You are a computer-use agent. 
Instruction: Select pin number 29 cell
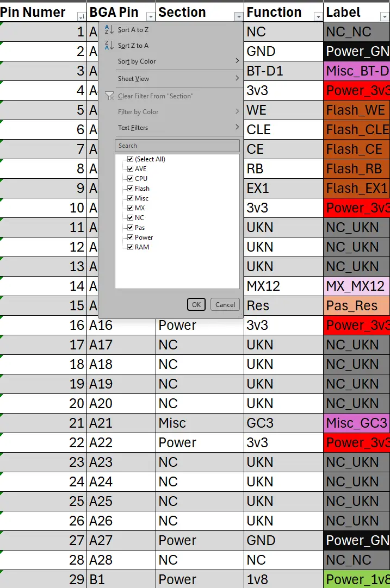click(x=43, y=579)
